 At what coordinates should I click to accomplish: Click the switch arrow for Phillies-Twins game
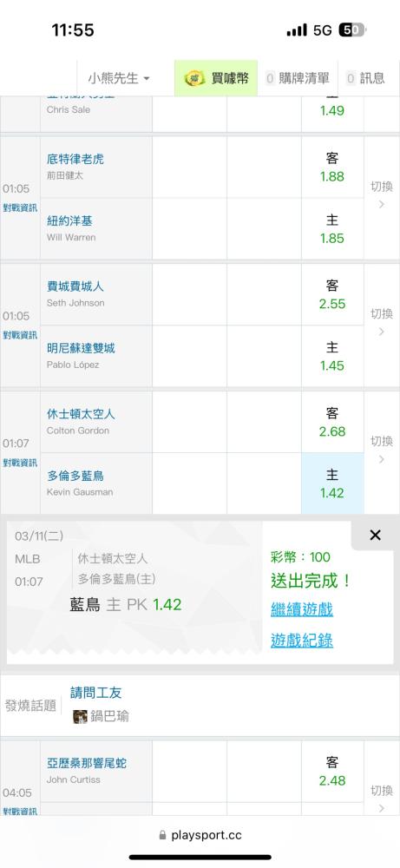[381, 323]
